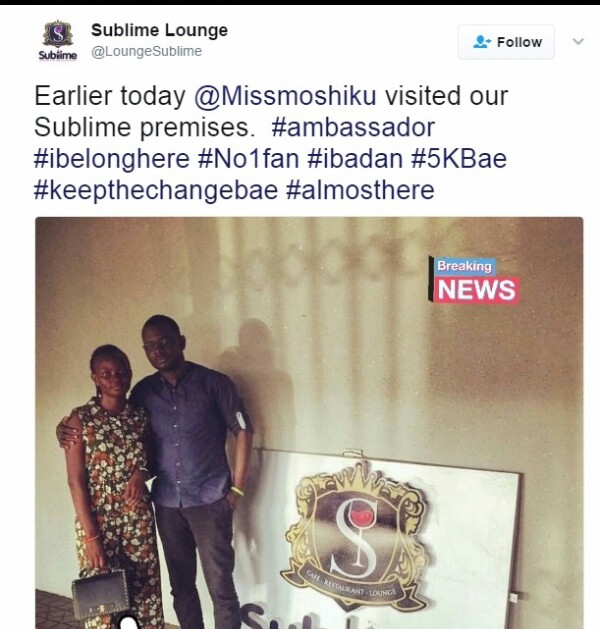Click the person-plus icon in Follow button
600x629 pixels.
(x=482, y=42)
